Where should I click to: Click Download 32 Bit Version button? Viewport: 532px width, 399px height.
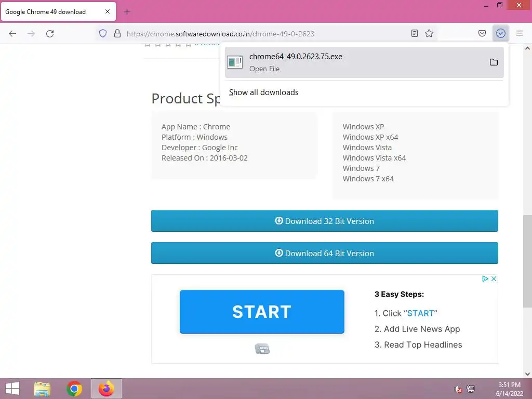[x=325, y=221]
